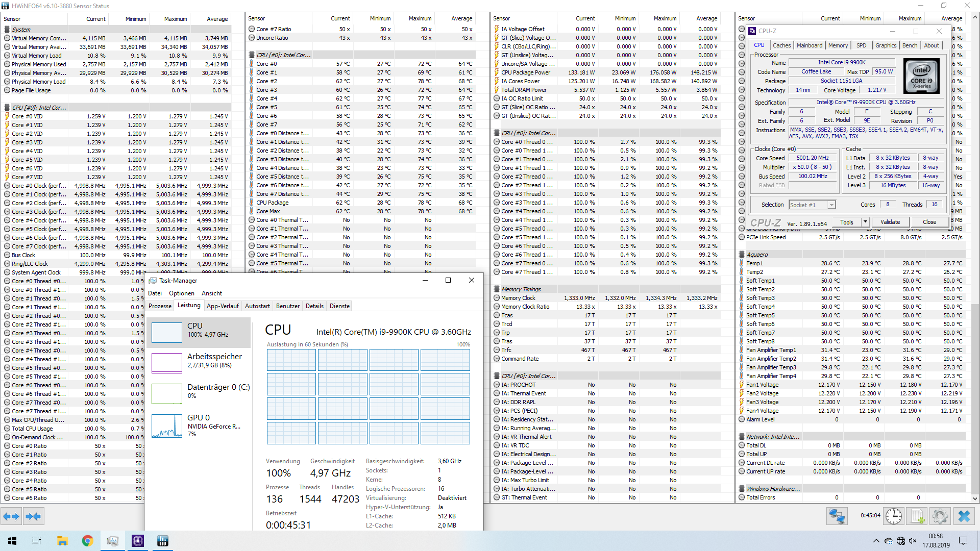Select GPU 0 in performance sidebar
Viewport: 980px width, 551px height.
(x=199, y=425)
